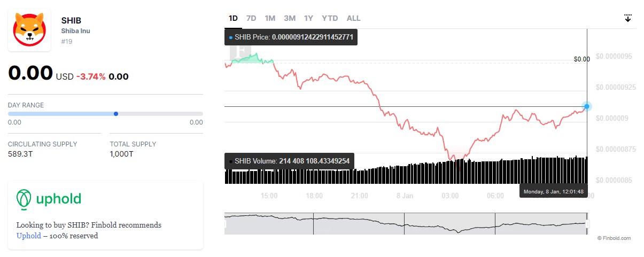644x257 pixels.
Task: Click the chart navigator right handle
Action: [587, 224]
